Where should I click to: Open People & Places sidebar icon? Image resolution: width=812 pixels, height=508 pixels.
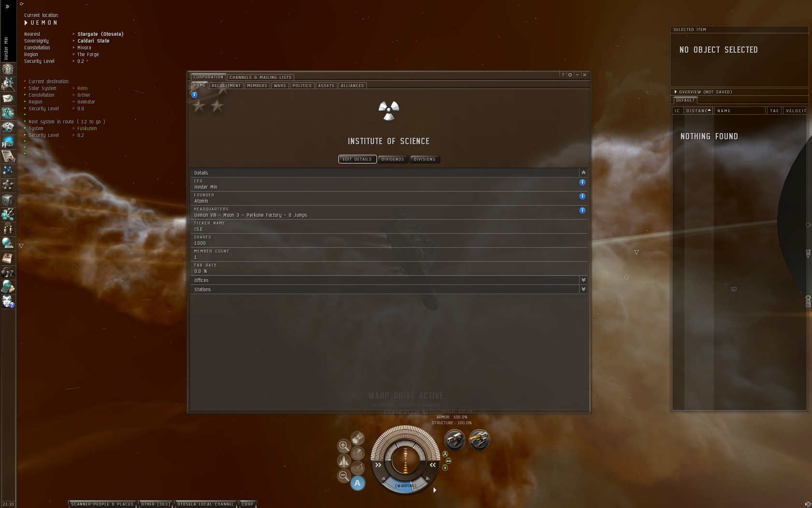(8, 84)
